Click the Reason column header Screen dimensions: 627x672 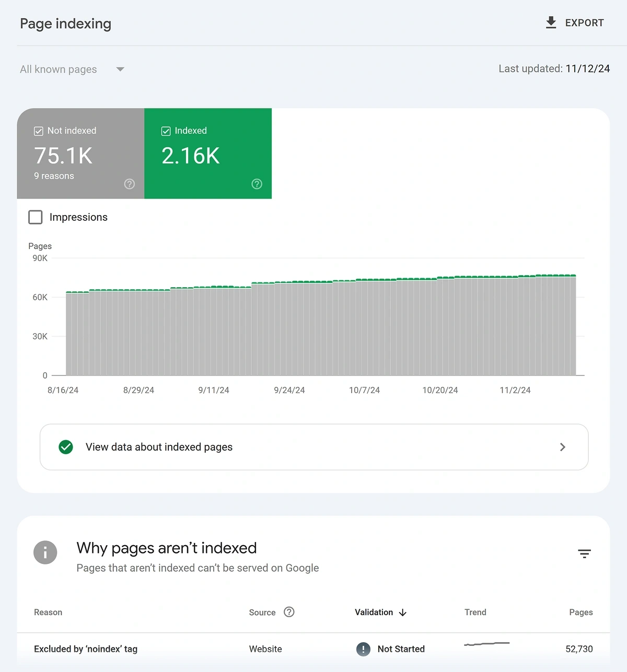tap(48, 612)
